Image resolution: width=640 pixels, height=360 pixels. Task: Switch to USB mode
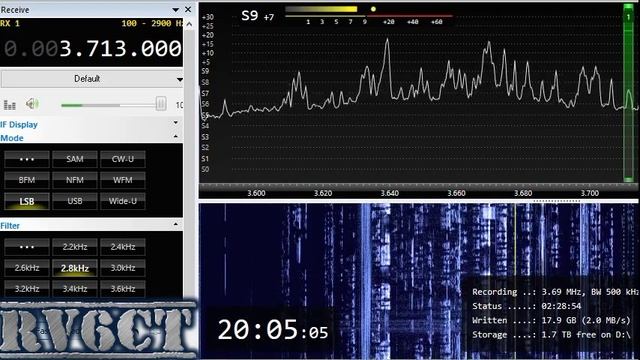click(75, 201)
